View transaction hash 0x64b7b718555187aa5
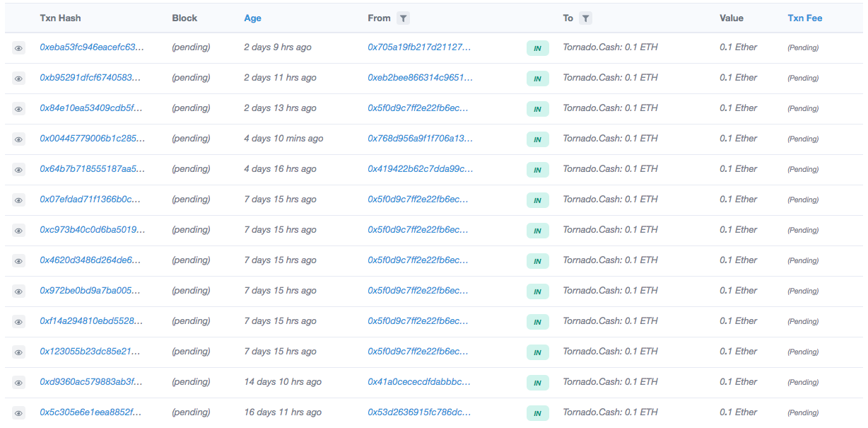868x428 pixels. (x=92, y=169)
